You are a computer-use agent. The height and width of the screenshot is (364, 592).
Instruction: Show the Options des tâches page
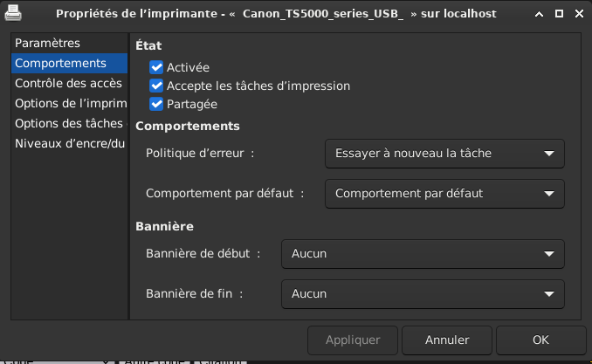[x=69, y=124]
